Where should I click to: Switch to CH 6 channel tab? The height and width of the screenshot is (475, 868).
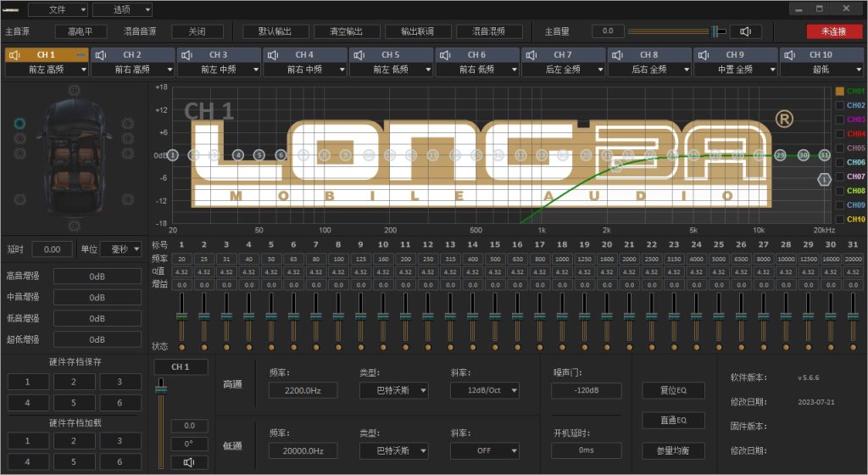(x=476, y=55)
